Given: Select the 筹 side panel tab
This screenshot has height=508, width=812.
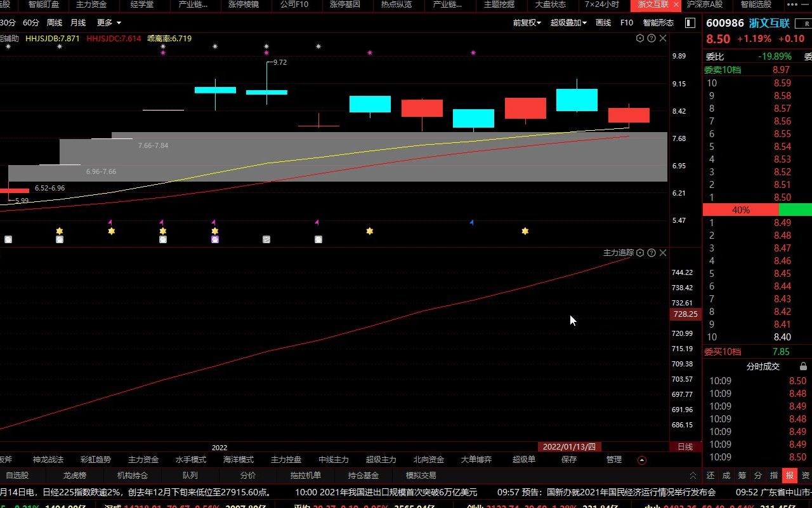Looking at the screenshot, I should (742, 475).
